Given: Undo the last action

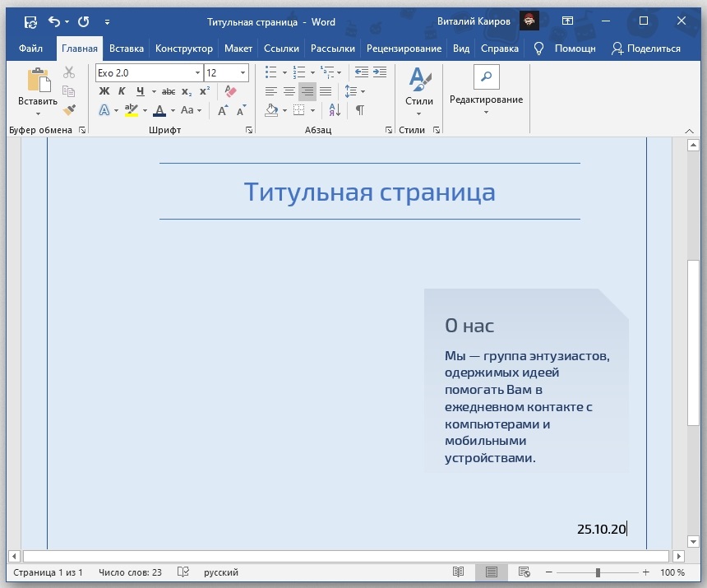Looking at the screenshot, I should (54, 22).
